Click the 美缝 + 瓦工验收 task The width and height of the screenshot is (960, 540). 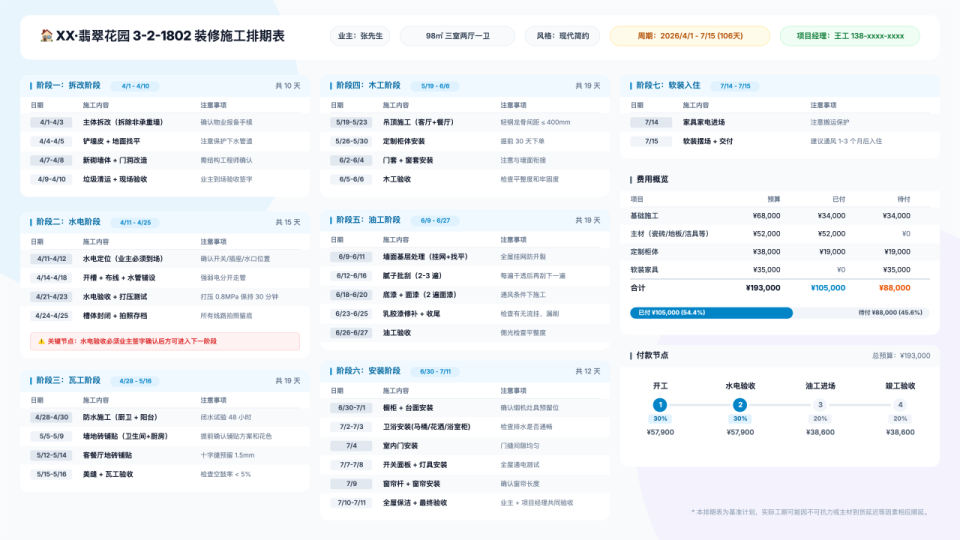(108, 474)
